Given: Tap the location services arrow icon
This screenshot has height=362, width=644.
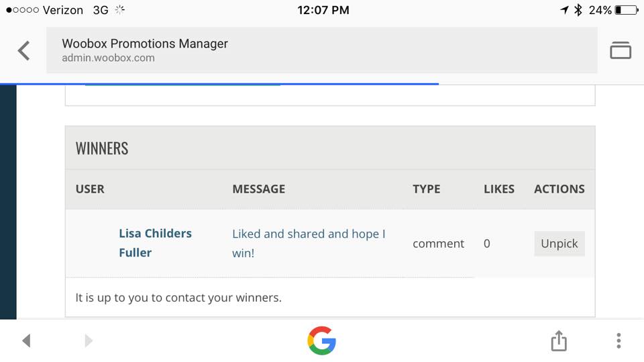Looking at the screenshot, I should [564, 10].
